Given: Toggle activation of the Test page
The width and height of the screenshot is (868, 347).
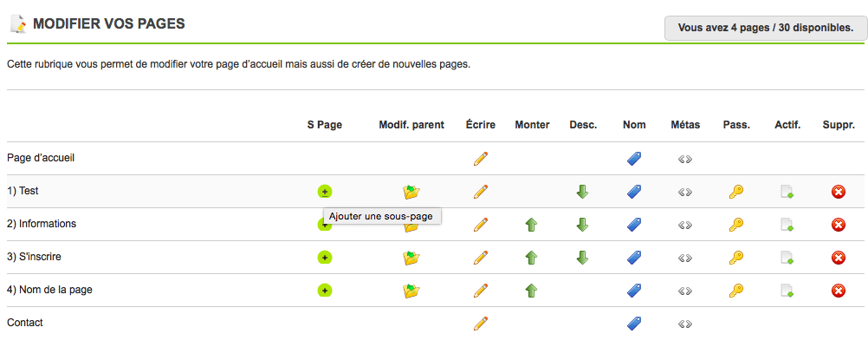Looking at the screenshot, I should click(x=787, y=192).
